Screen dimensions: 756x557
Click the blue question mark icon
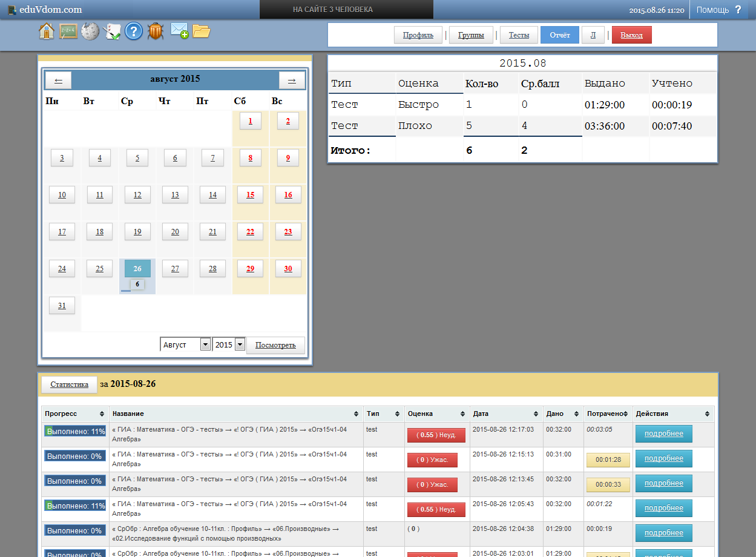[x=133, y=31]
